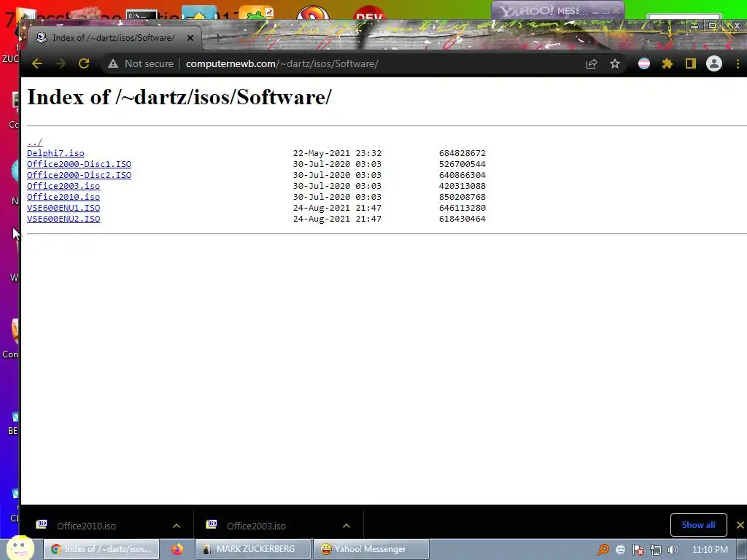Expand Office2003.iso download options chevron
The height and width of the screenshot is (560, 747).
(x=347, y=526)
